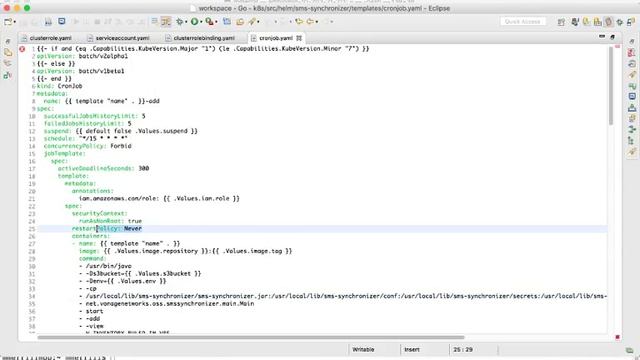Click the New Package toolbar icon

(227, 22)
